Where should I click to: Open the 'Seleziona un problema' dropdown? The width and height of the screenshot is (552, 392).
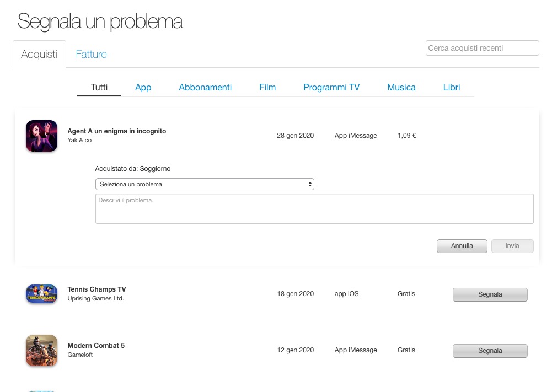[205, 184]
